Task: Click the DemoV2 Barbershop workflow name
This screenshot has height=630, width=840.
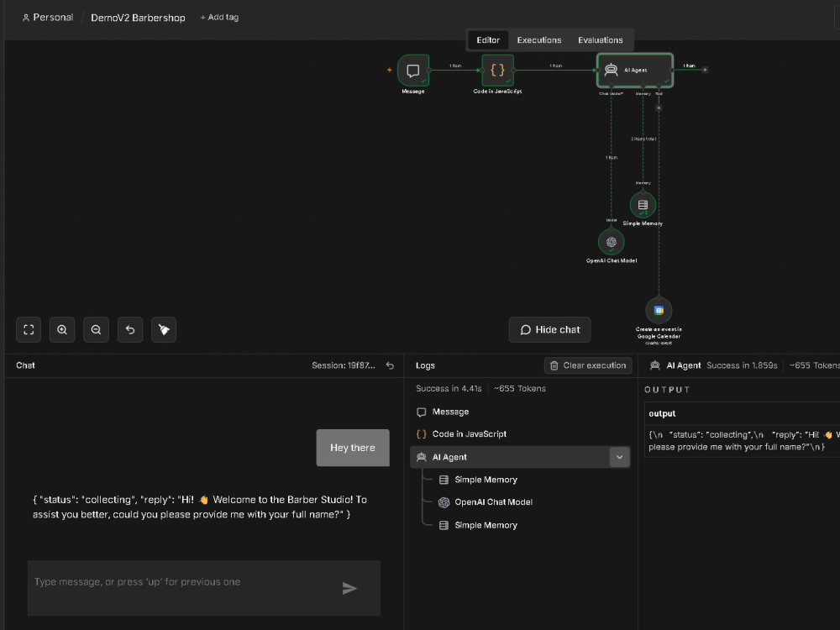Action: (139, 18)
